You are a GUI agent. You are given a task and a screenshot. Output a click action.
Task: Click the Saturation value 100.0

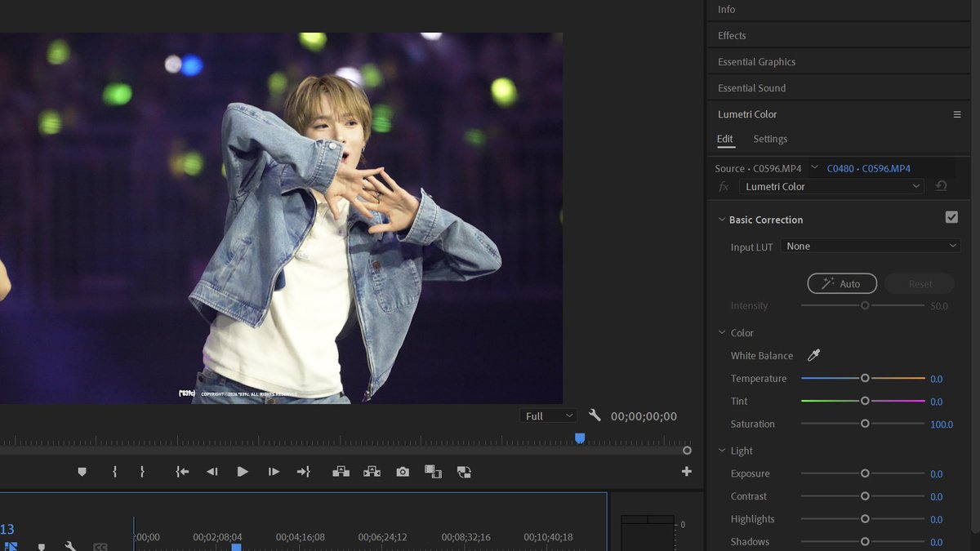pyautogui.click(x=942, y=424)
